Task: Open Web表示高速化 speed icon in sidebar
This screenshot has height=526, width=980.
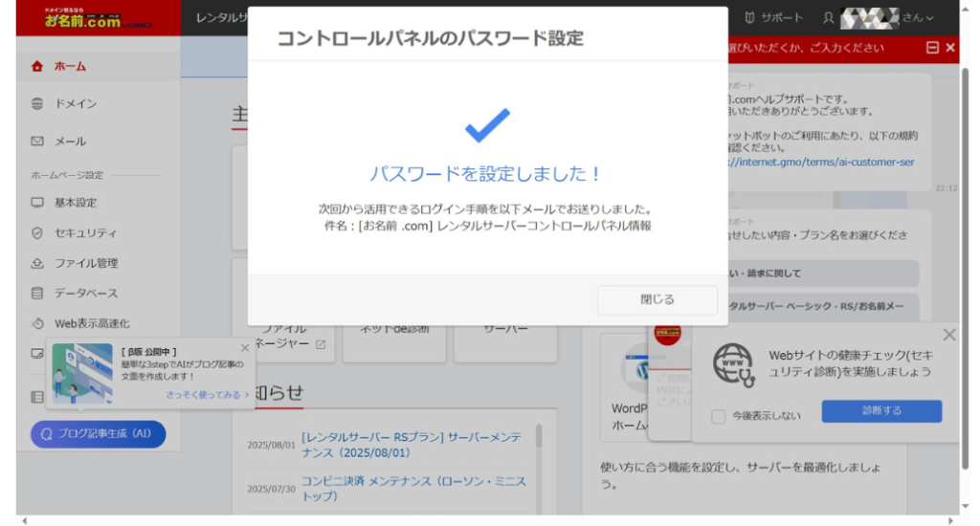Action: pos(37,323)
